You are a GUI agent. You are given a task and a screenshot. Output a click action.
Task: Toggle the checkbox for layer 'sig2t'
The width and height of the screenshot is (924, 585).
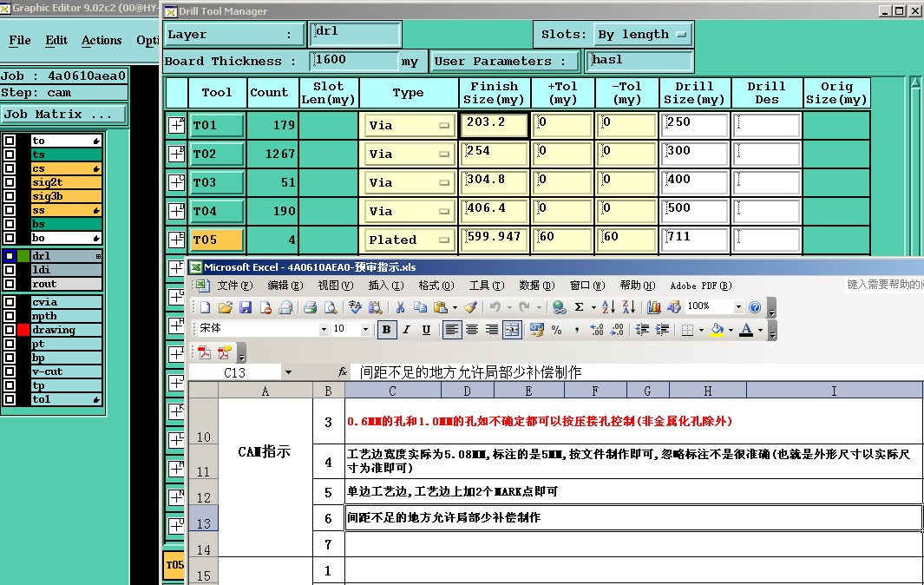pyautogui.click(x=10, y=182)
